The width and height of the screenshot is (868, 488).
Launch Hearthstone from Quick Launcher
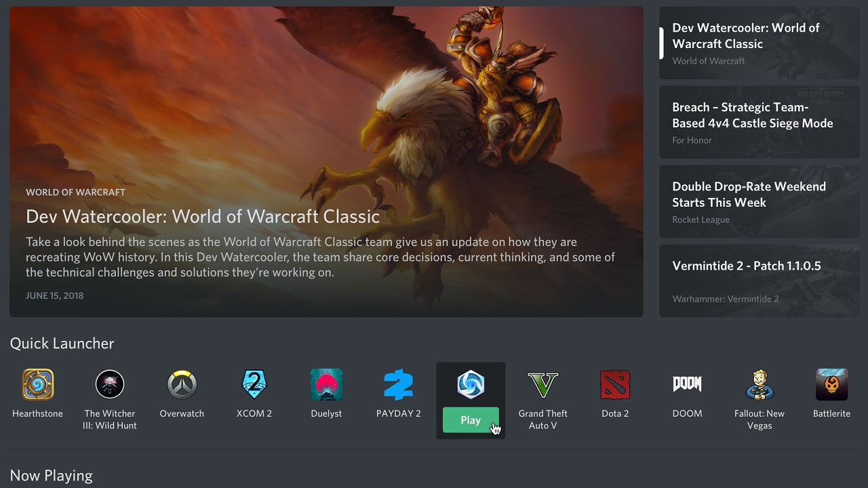[37, 383]
